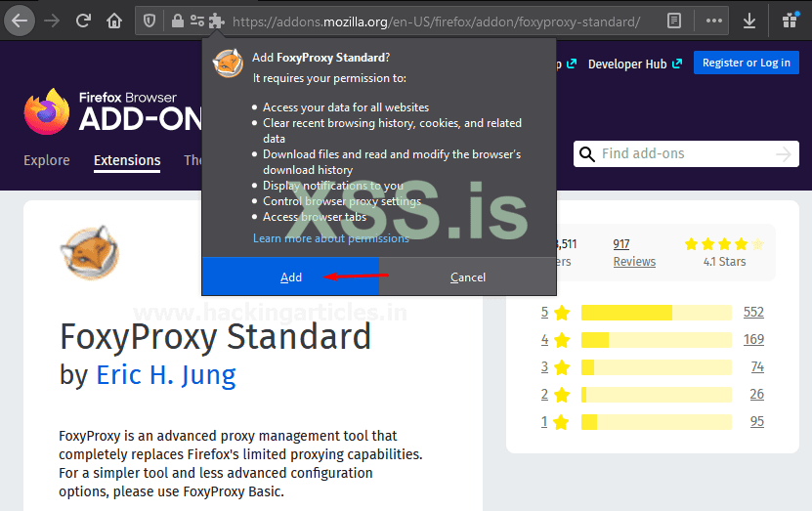Click the padlock site security icon
The width and height of the screenshot is (812, 511).
178,21
